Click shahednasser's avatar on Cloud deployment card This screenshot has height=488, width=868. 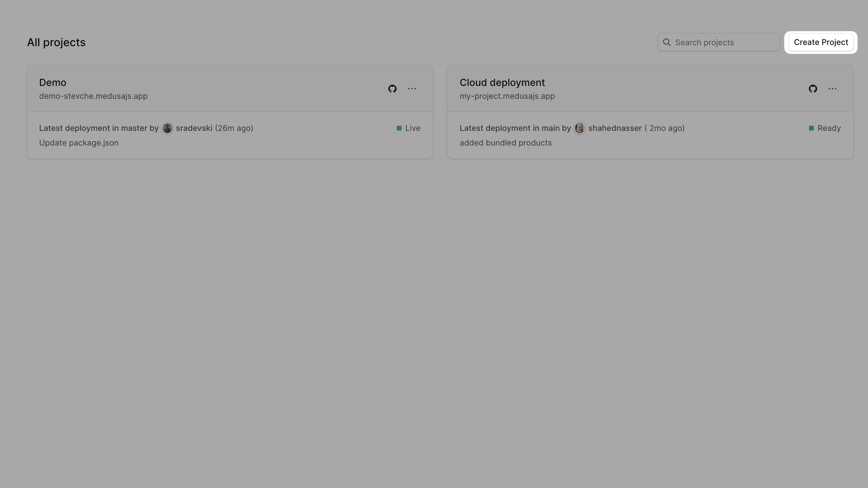coord(579,128)
